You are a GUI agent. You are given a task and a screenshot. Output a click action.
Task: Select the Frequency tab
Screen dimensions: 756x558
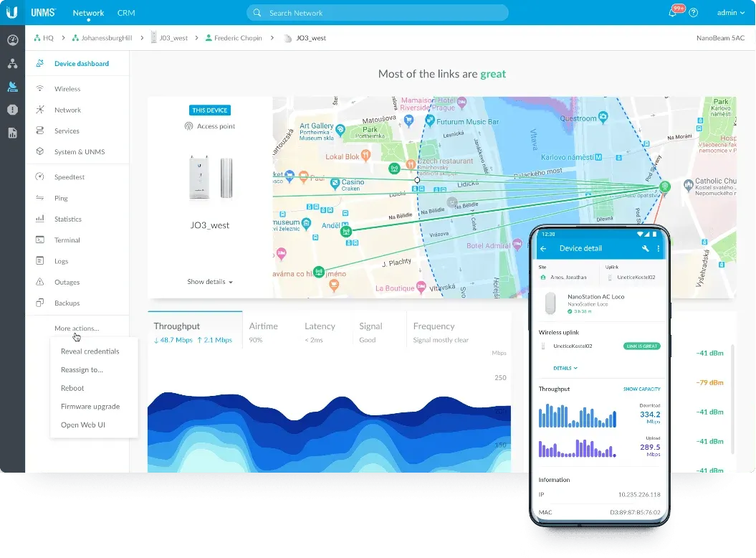coord(433,326)
